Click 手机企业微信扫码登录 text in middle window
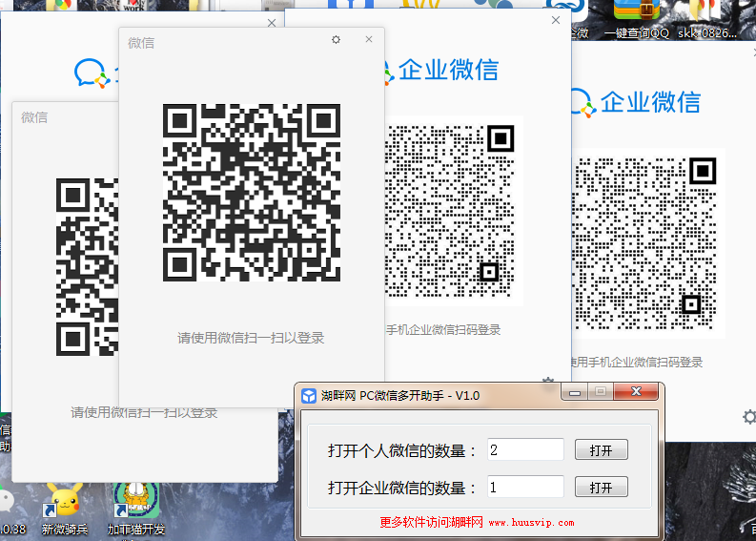 tap(443, 330)
